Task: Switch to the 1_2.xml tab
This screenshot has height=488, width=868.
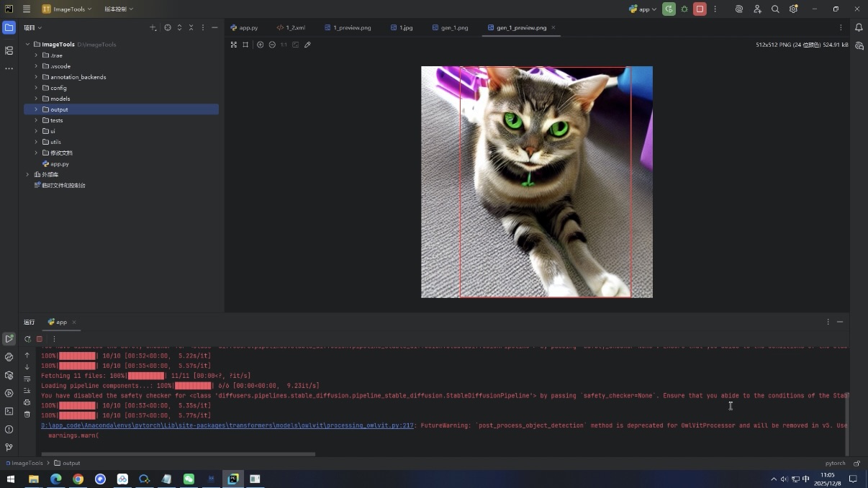Action: [291, 27]
